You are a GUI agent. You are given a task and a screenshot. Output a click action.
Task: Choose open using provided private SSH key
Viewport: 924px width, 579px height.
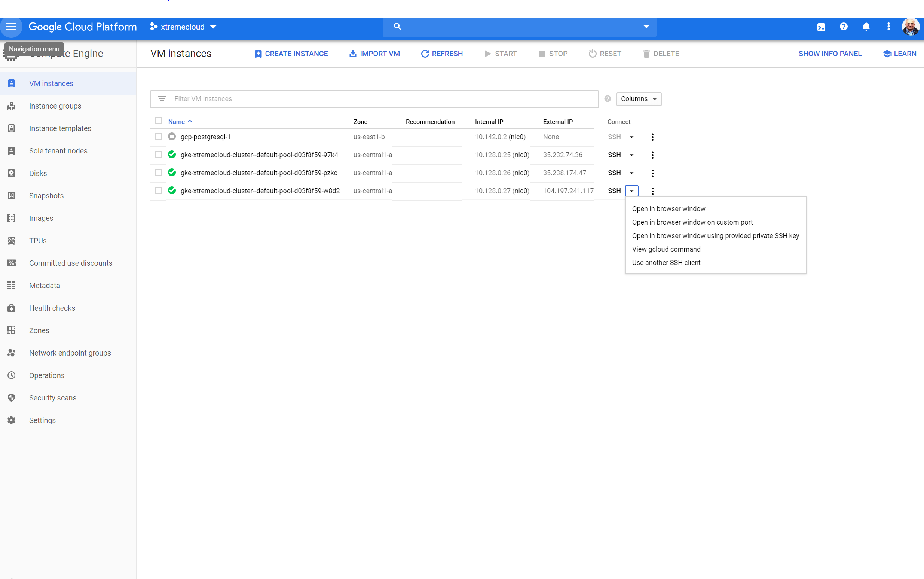pos(715,236)
